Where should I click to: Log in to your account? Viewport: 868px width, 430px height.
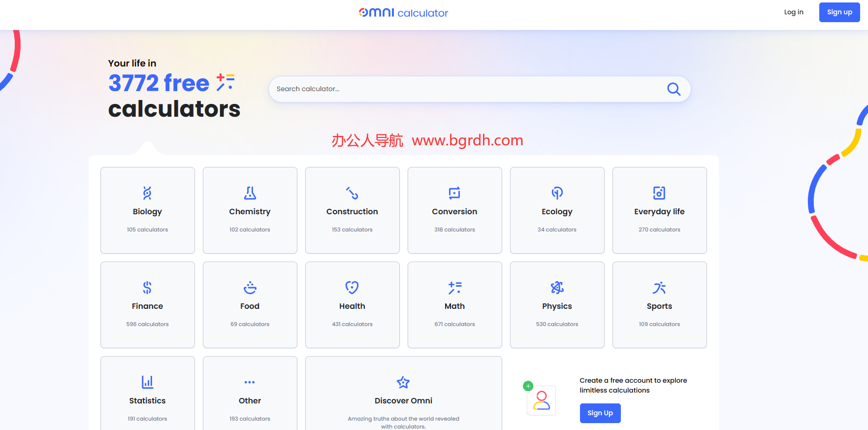tap(794, 12)
